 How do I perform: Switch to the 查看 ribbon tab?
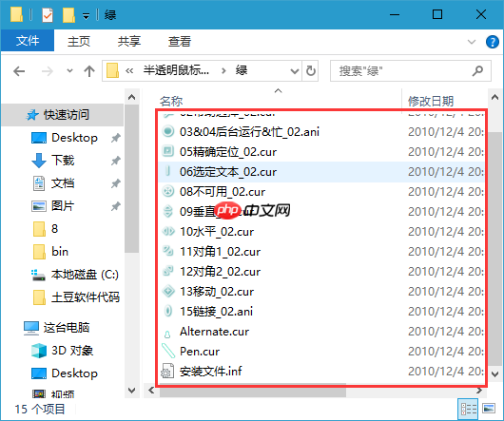pyautogui.click(x=180, y=42)
